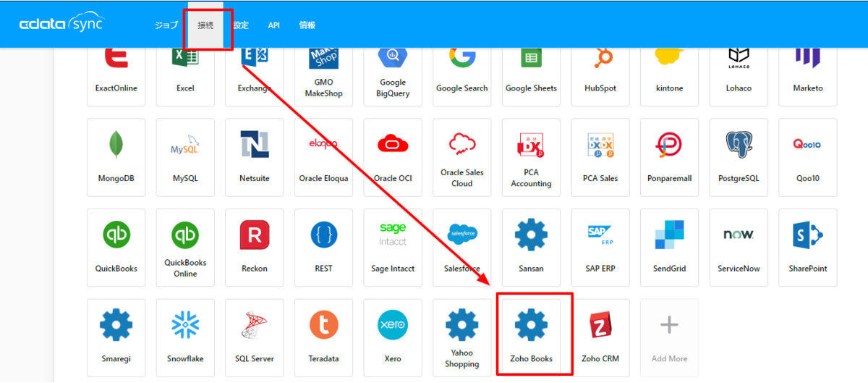Select the Netsuite connector
Screen dimensions: 868x383
click(255, 157)
